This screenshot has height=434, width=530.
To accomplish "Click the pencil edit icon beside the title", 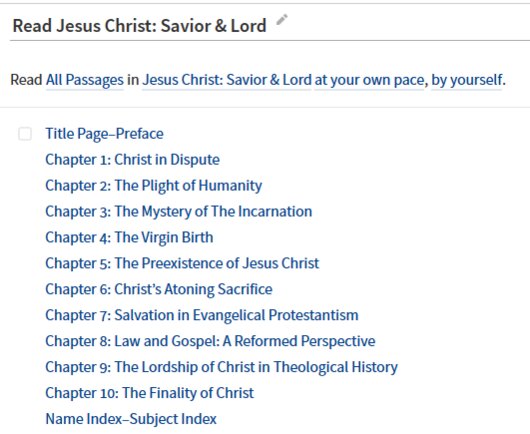I will pyautogui.click(x=282, y=20).
